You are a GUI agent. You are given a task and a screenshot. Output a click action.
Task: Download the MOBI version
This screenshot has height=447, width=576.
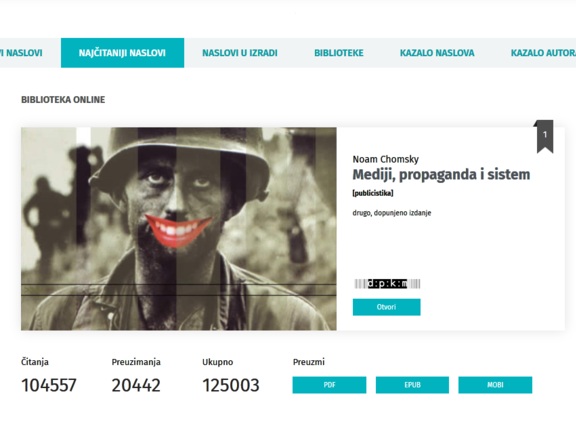pyautogui.click(x=495, y=385)
